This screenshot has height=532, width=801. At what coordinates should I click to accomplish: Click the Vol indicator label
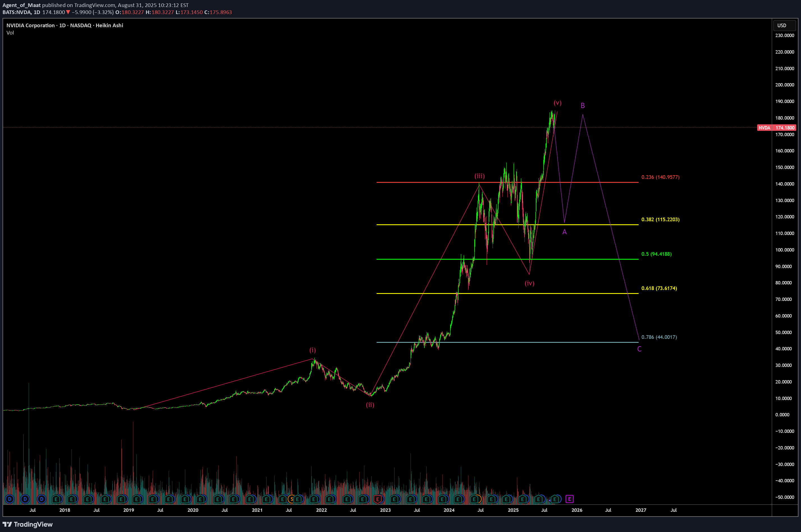[10, 33]
